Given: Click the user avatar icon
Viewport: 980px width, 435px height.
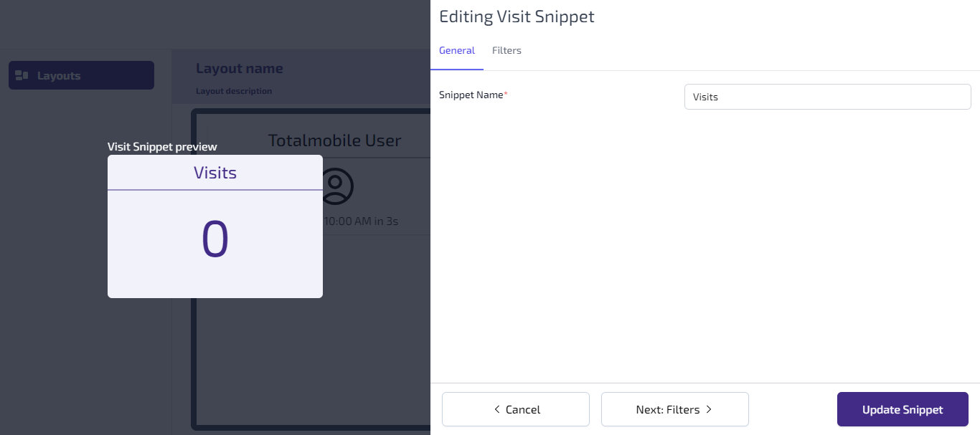Looking at the screenshot, I should click(x=335, y=185).
